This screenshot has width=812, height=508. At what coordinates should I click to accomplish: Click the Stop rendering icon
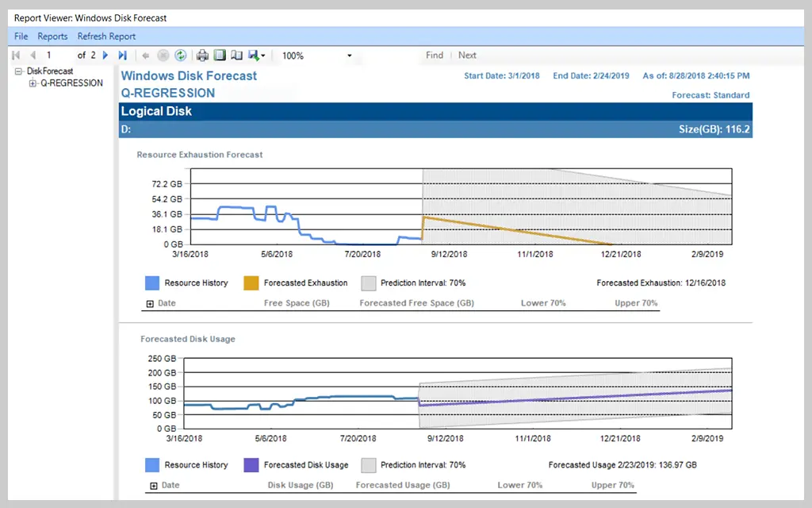pos(163,56)
